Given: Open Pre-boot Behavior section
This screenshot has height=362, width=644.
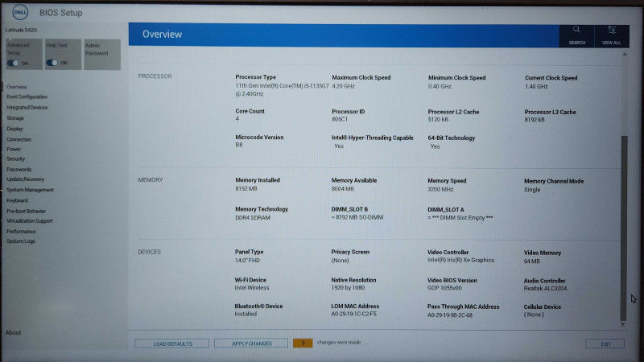Looking at the screenshot, I should click(26, 212).
